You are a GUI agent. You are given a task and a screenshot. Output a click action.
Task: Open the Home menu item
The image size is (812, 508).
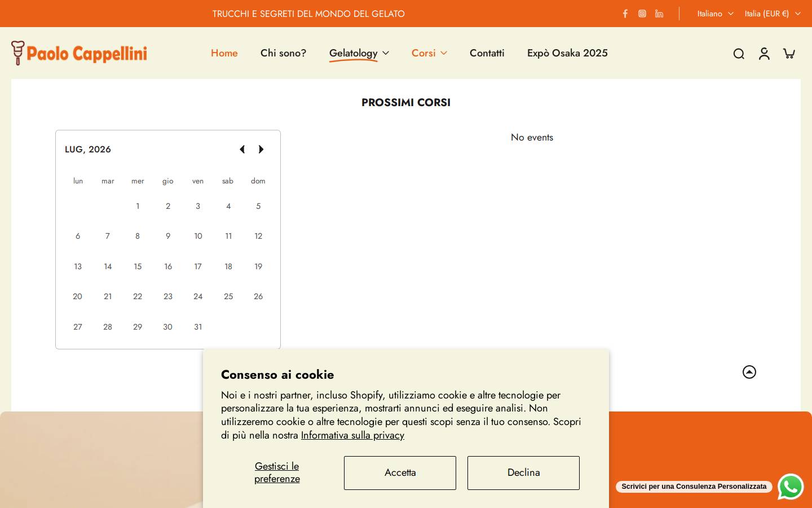224,53
